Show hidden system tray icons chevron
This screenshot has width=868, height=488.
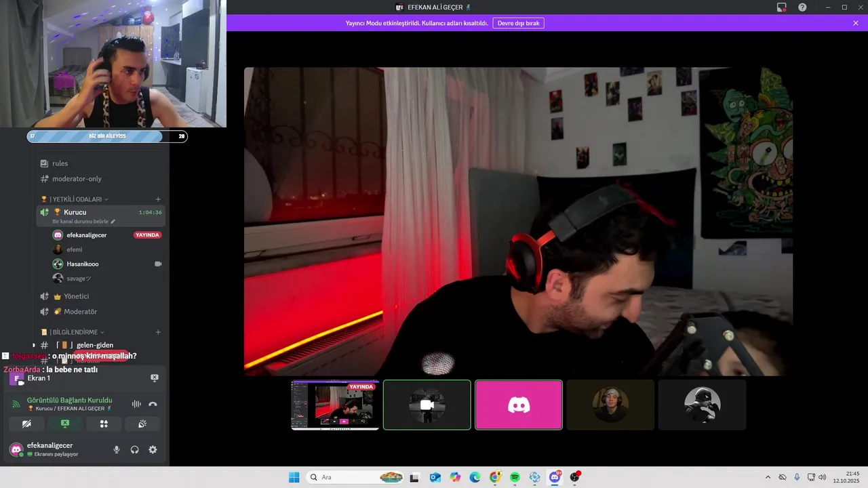(768, 477)
